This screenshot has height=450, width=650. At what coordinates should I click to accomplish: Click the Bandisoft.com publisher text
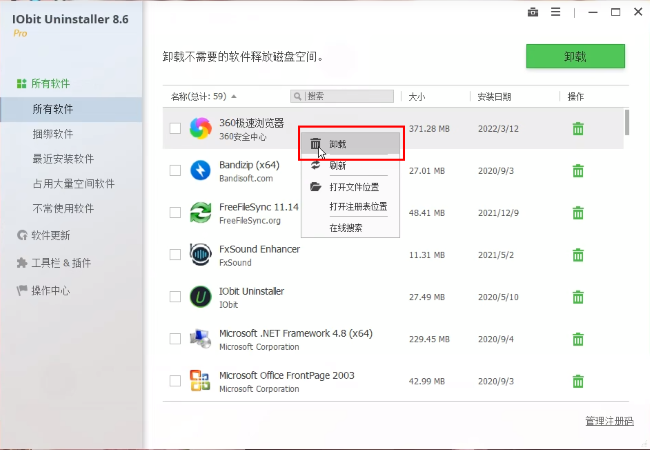coord(246,179)
